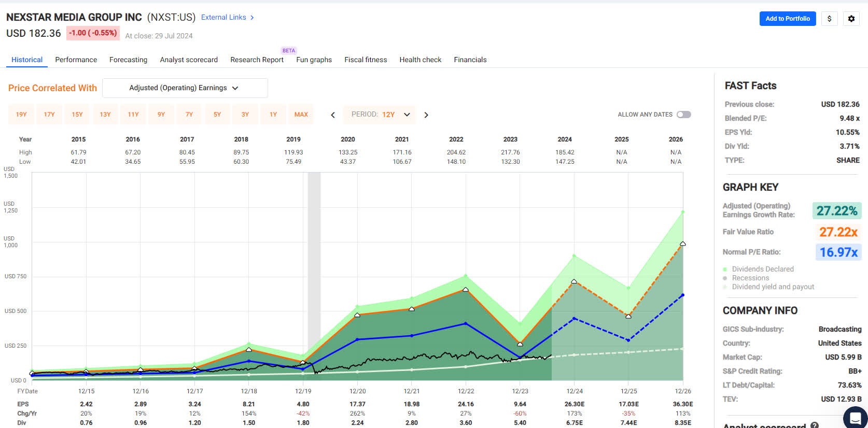Toggle Recessions legend item

tap(745, 278)
